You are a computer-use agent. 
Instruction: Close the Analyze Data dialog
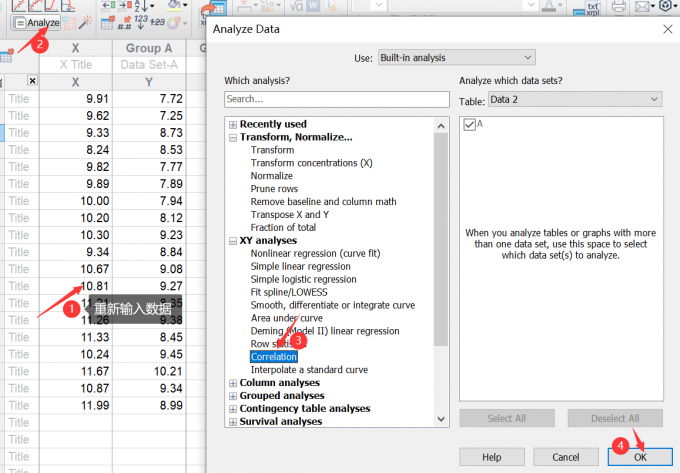[667, 29]
